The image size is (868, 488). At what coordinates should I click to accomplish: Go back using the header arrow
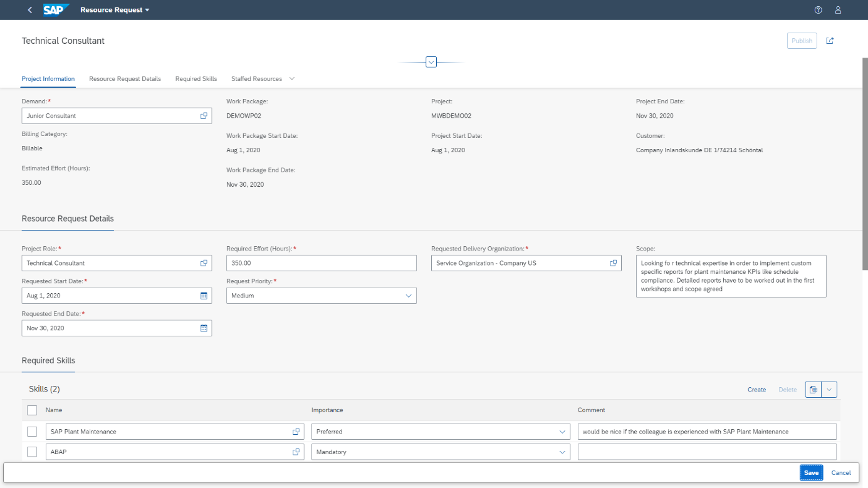tap(30, 10)
